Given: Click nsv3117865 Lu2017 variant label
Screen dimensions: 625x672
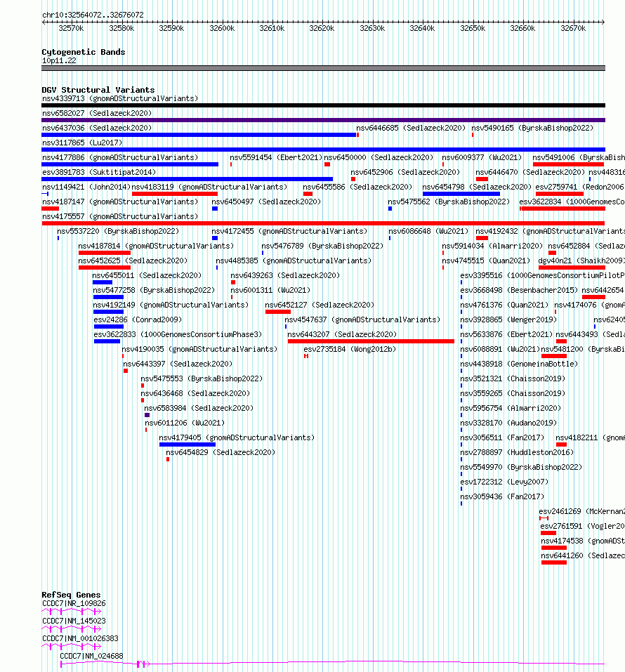Looking at the screenshot, I should click(x=82, y=143).
